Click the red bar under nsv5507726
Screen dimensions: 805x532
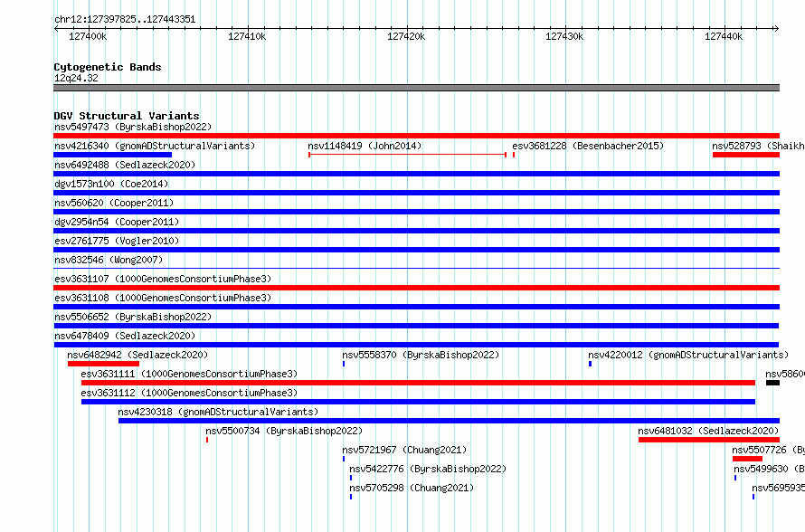pos(747,459)
